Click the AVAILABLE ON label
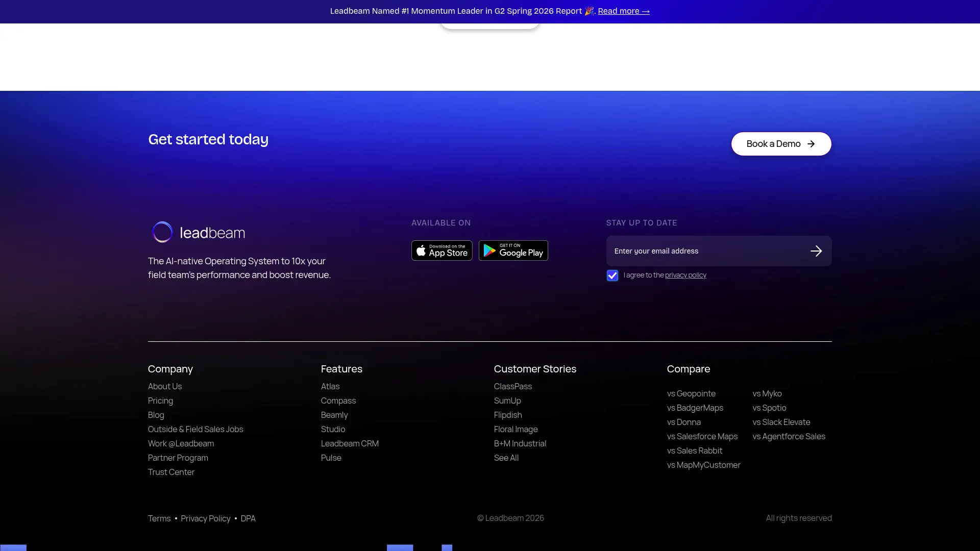Image resolution: width=980 pixels, height=551 pixels. [441, 223]
